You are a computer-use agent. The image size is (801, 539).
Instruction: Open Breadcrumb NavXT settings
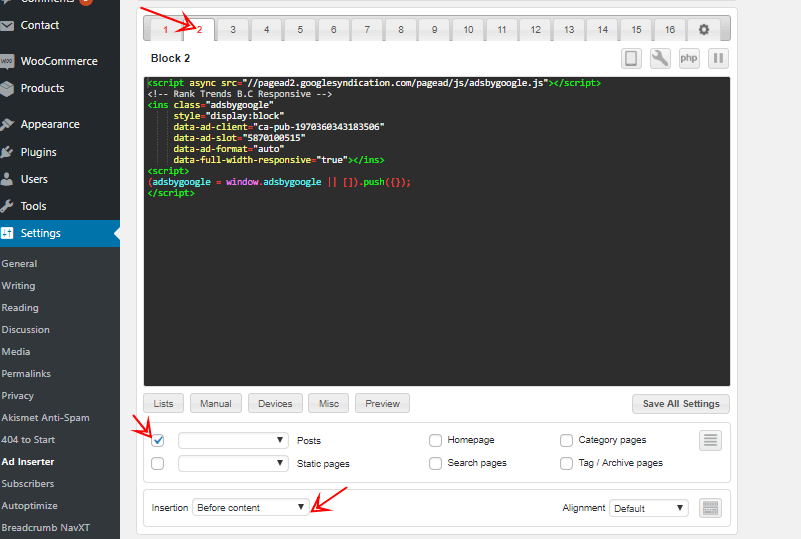click(45, 527)
